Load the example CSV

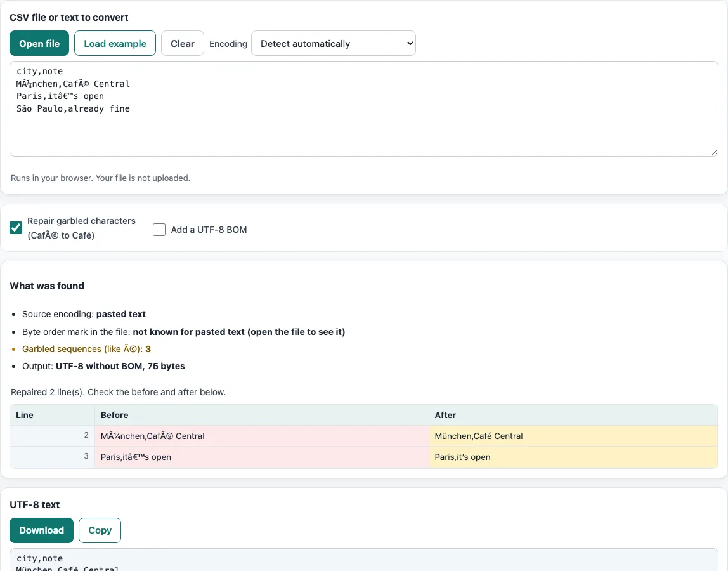click(115, 43)
